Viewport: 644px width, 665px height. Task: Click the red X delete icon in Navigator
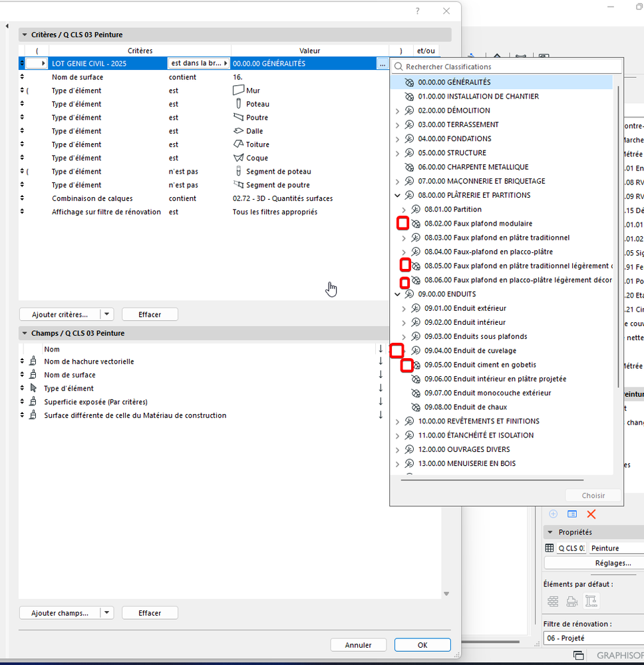tap(591, 514)
